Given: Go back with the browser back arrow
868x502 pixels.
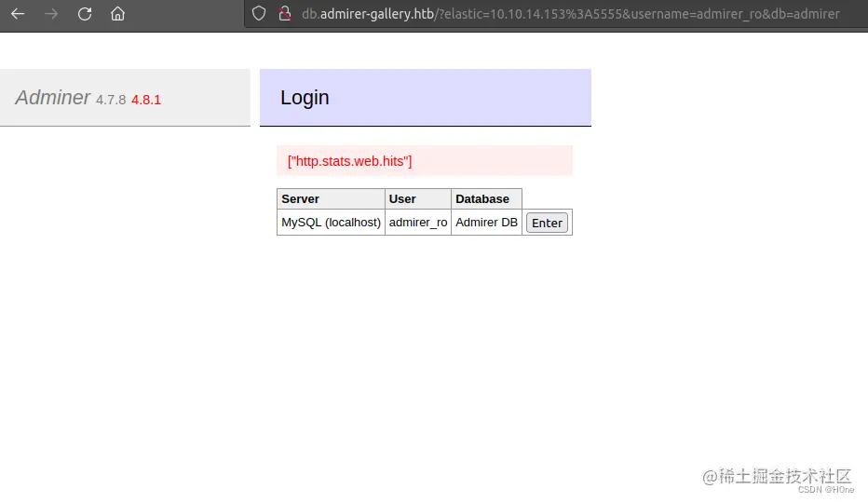Looking at the screenshot, I should point(18,14).
